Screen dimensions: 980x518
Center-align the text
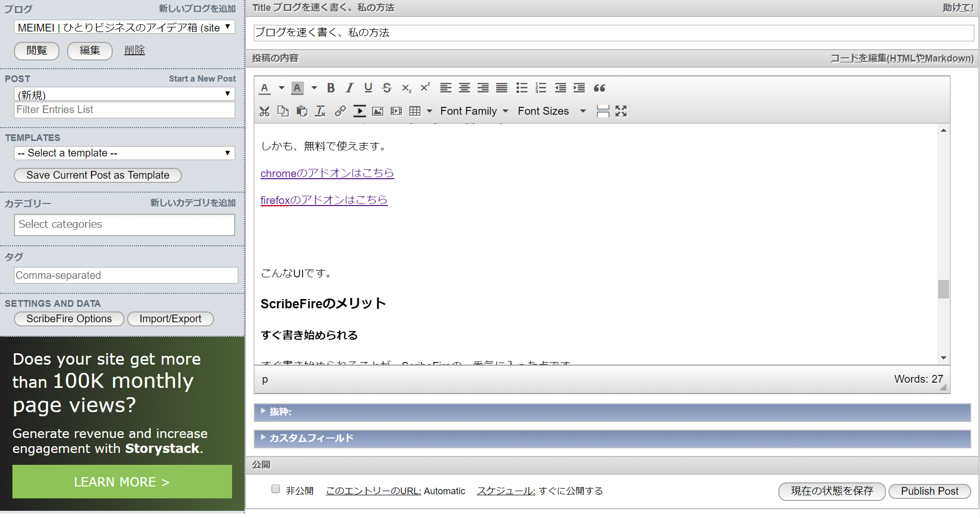click(x=464, y=88)
